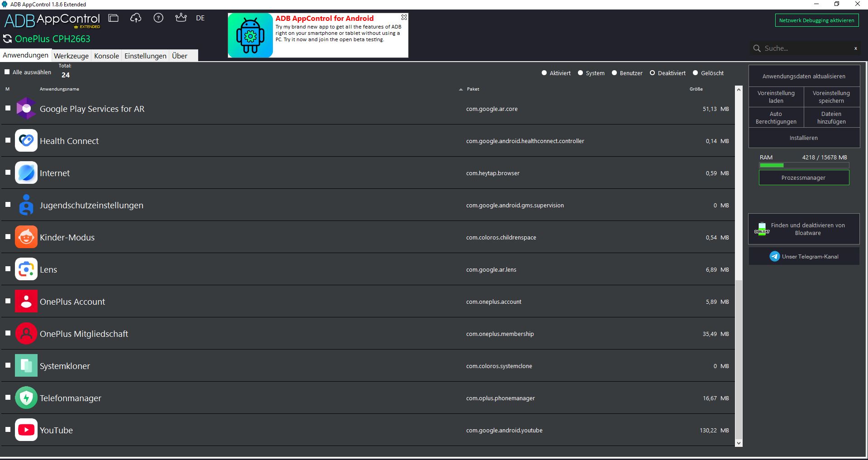The image size is (868, 460).
Task: Tick checkbox for Health Connect
Action: pyautogui.click(x=8, y=140)
